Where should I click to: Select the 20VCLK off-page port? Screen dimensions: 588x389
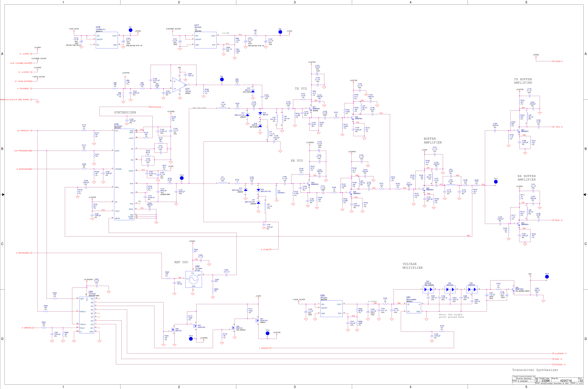[x=265, y=348]
